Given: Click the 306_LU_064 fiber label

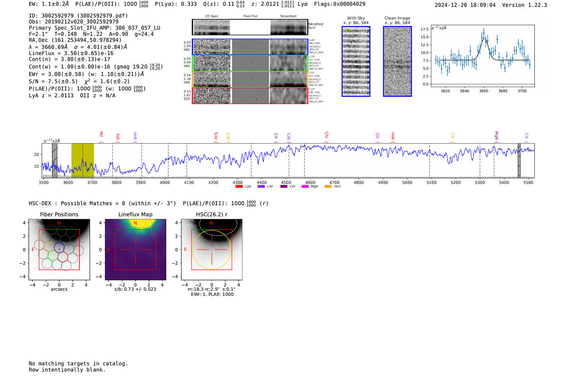Looking at the screenshot, I should 316,52.
